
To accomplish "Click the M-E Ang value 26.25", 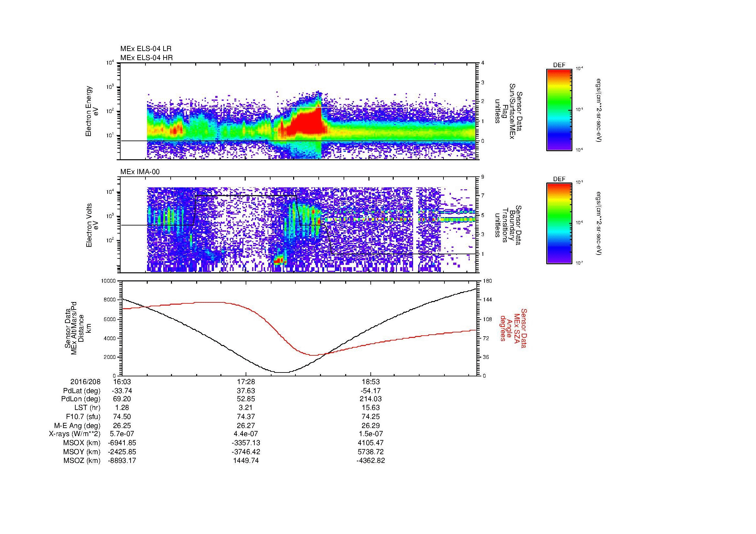I will point(122,425).
